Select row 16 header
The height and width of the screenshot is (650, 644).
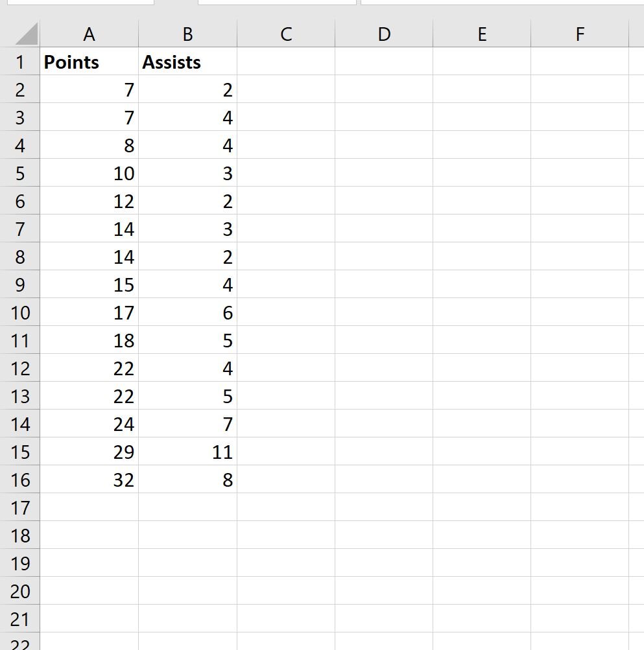[20, 479]
